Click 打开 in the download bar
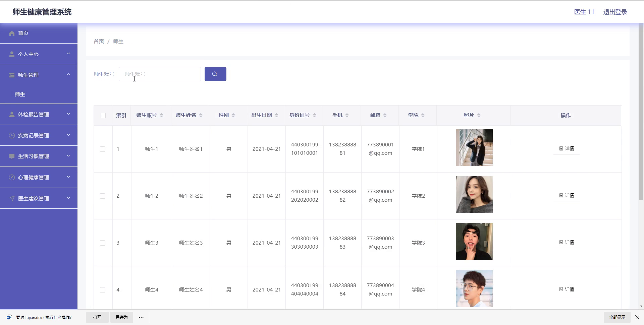Screen dimensions: 644x325 pyautogui.click(x=97, y=317)
